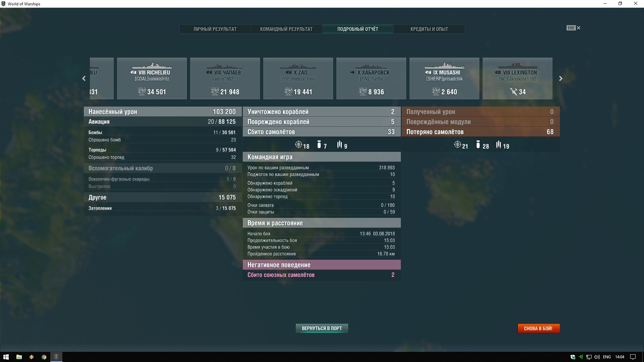Click the Обнаружено эскадрилий row
Screen dimensions: 644x362
(x=322, y=190)
